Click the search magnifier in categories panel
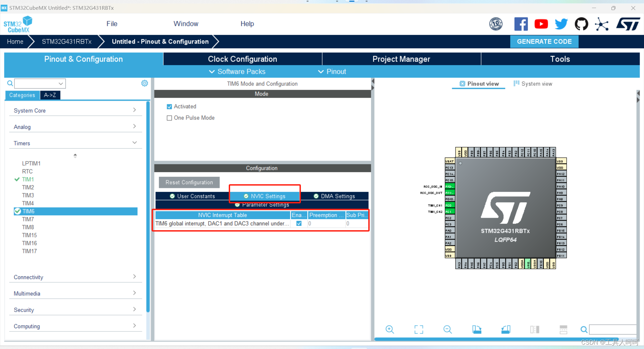 click(x=10, y=83)
